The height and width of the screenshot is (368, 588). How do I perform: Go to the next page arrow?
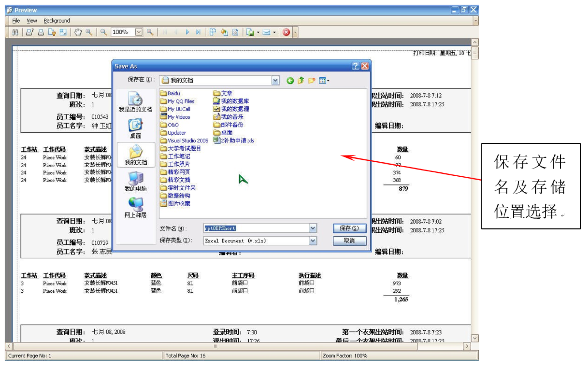(x=187, y=32)
